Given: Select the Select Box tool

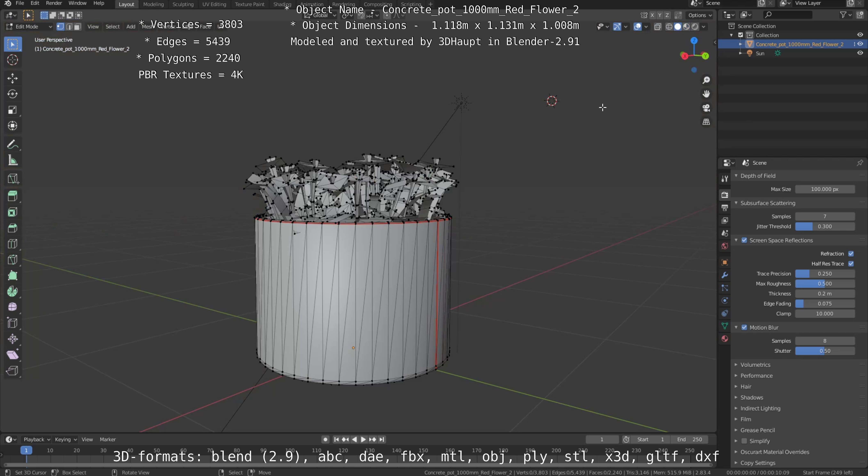Looking at the screenshot, I should pyautogui.click(x=13, y=44).
